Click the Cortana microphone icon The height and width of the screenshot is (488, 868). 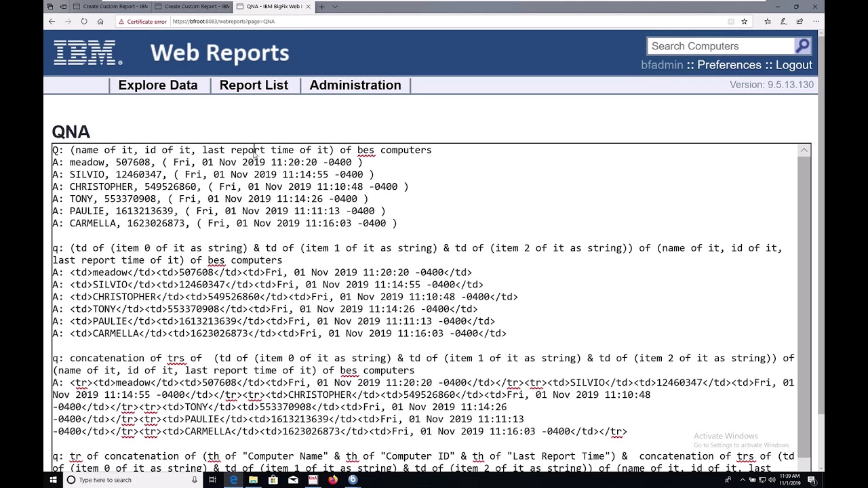195,480
